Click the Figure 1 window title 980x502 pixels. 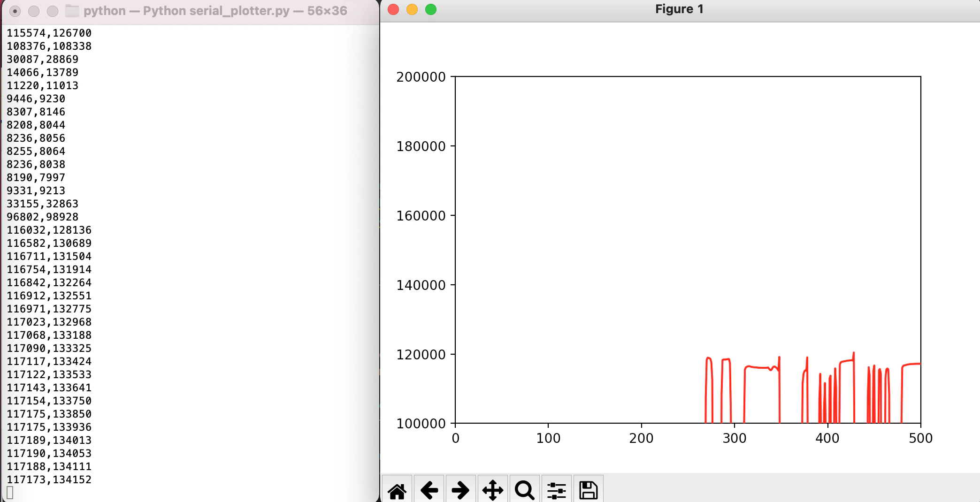(x=679, y=9)
